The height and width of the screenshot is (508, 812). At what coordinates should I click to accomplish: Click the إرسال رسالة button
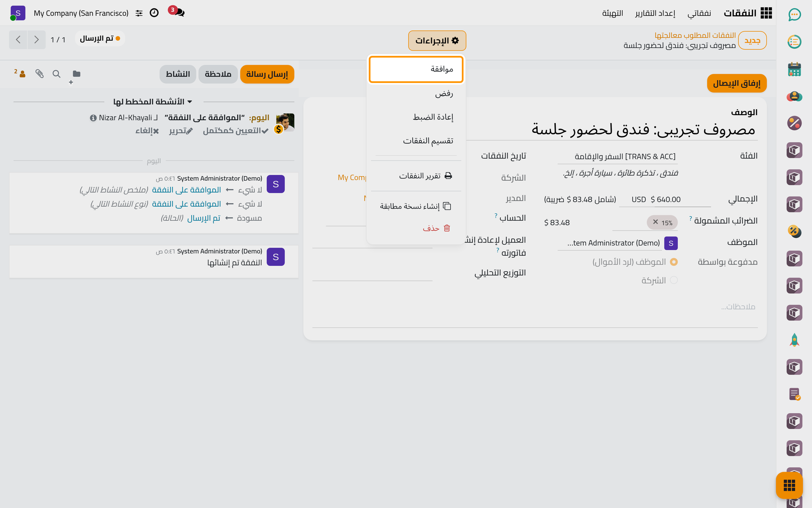[267, 74]
